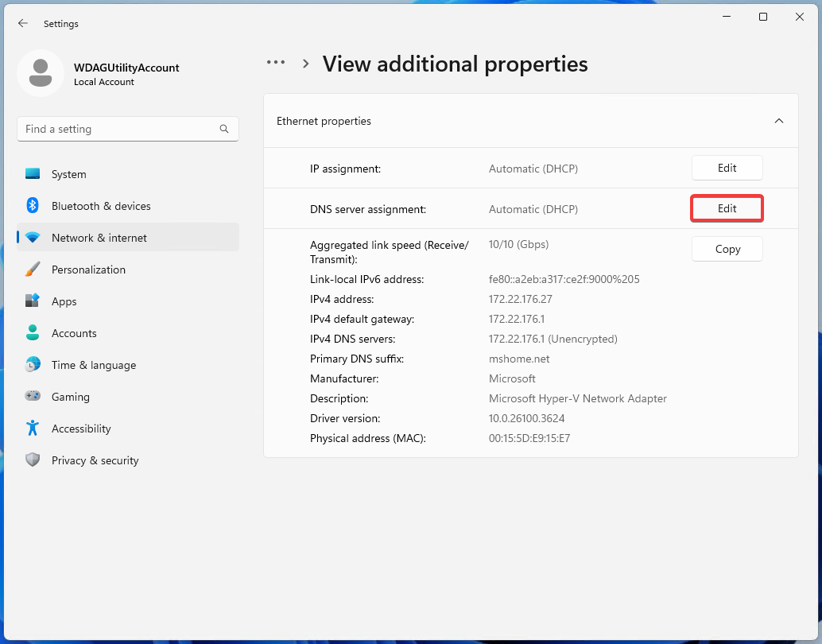
Task: Edit the DNS server assignment
Action: click(x=727, y=208)
